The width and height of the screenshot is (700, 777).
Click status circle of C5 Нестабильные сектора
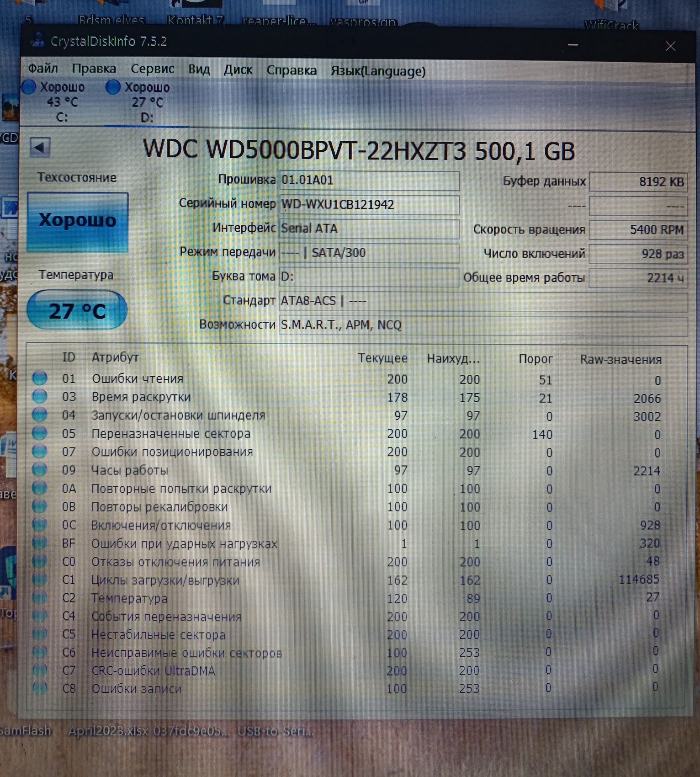(x=40, y=634)
